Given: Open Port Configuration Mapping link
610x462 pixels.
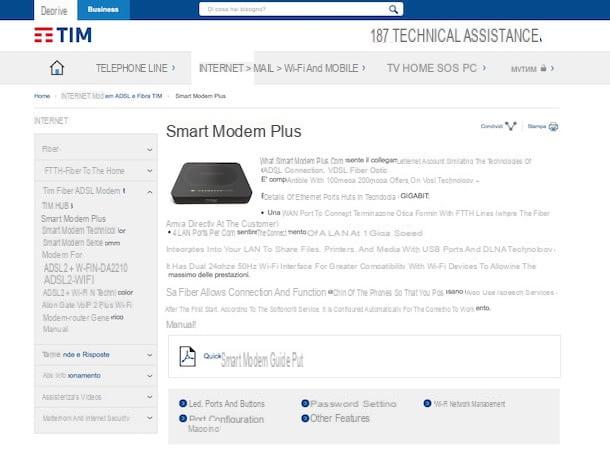Looking at the screenshot, I should pos(226,424).
